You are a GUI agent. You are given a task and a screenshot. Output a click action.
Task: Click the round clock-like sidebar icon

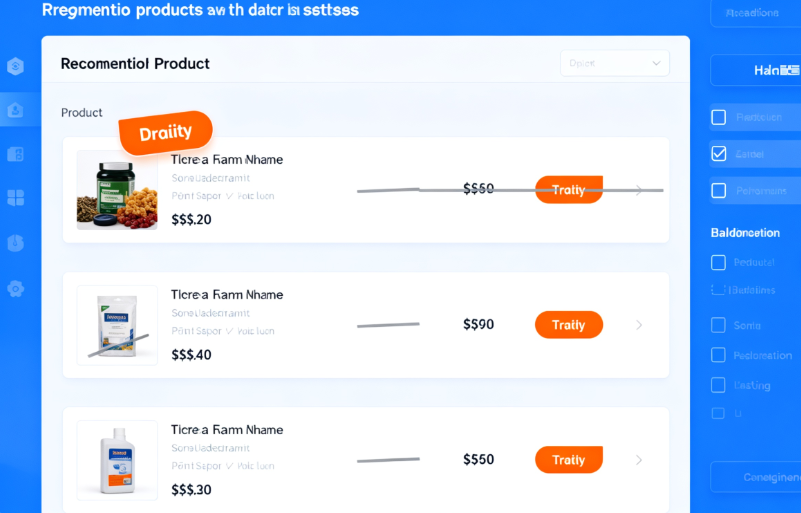pyautogui.click(x=15, y=243)
